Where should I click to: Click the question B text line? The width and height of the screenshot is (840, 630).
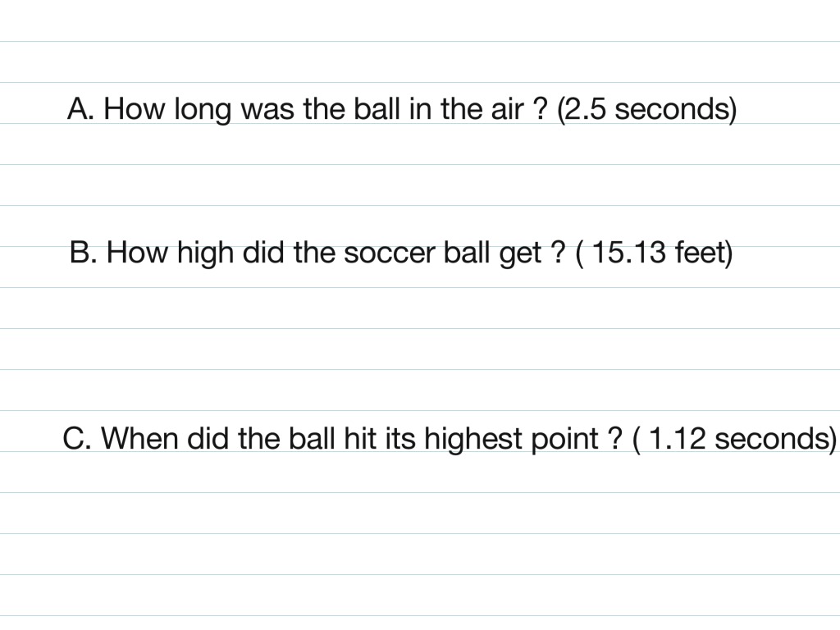[401, 253]
